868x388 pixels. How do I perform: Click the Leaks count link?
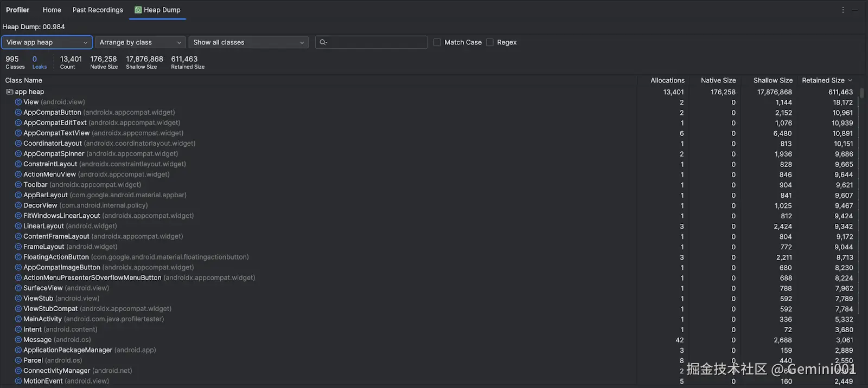[x=40, y=62]
